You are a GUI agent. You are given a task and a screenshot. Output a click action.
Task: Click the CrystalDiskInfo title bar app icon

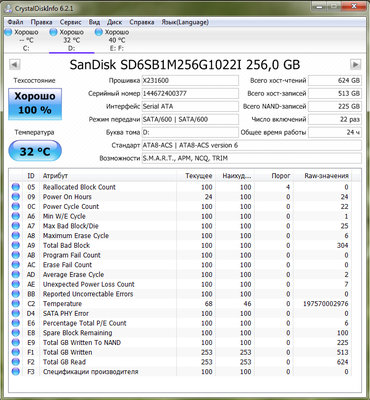click(9, 8)
